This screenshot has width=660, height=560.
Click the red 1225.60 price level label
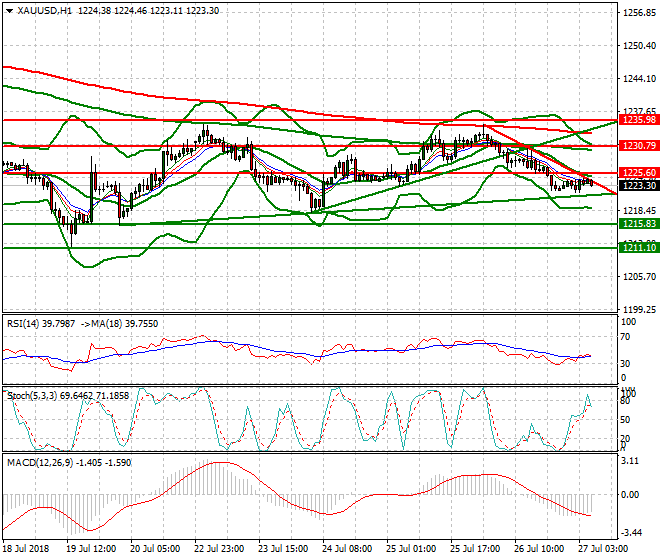(x=639, y=173)
